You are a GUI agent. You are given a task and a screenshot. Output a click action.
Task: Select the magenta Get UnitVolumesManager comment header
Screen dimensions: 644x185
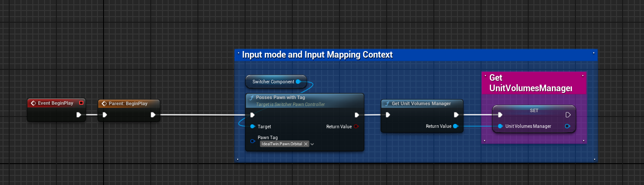click(530, 83)
